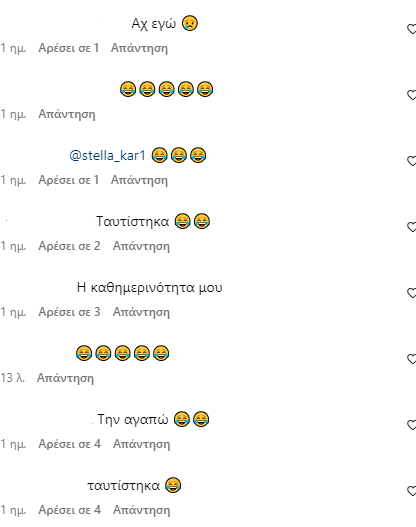Reply to the 13 λ. comment
The width and height of the screenshot is (416, 527).
tap(66, 378)
